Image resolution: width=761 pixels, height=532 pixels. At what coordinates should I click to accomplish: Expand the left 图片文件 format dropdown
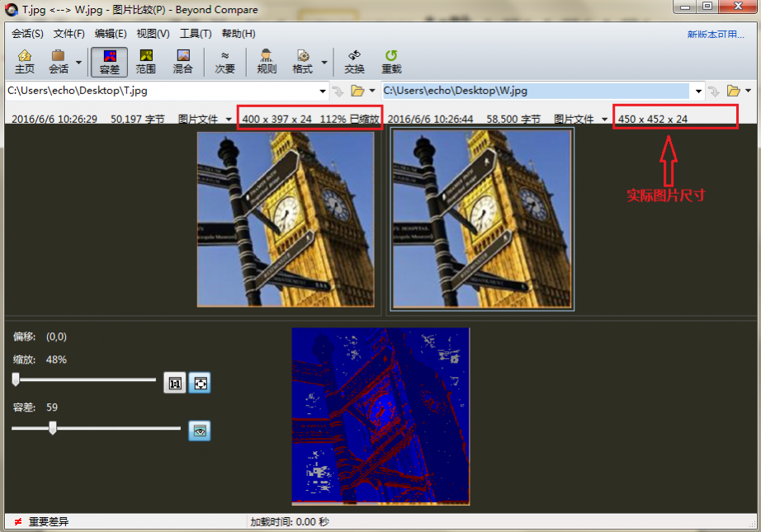point(229,120)
